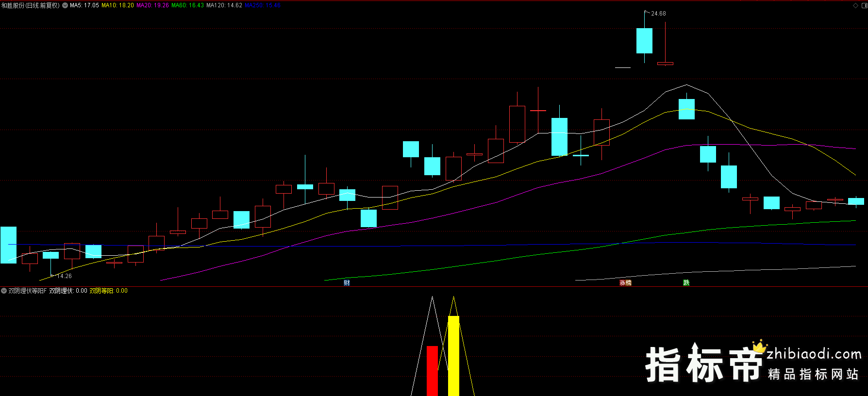The width and height of the screenshot is (868, 396).
Task: Click the MA10: 18.20 label
Action: coord(117,5)
